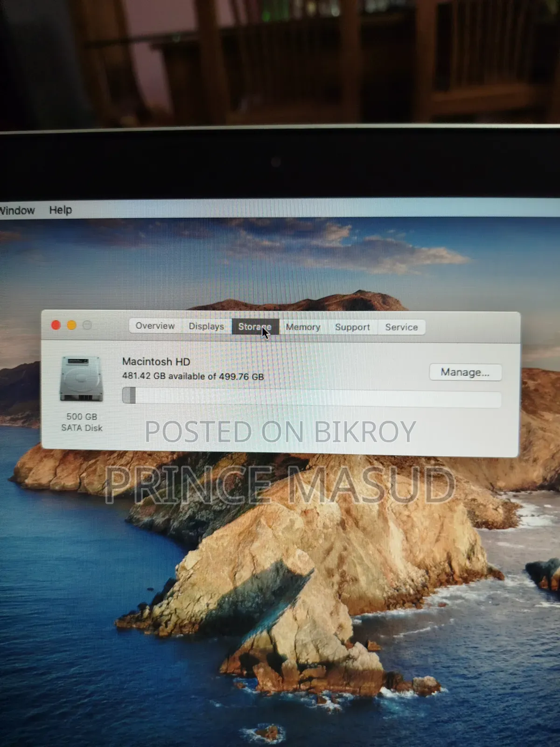Click the '500 GB' disk size label
This screenshot has width=560, height=747.
tap(82, 416)
